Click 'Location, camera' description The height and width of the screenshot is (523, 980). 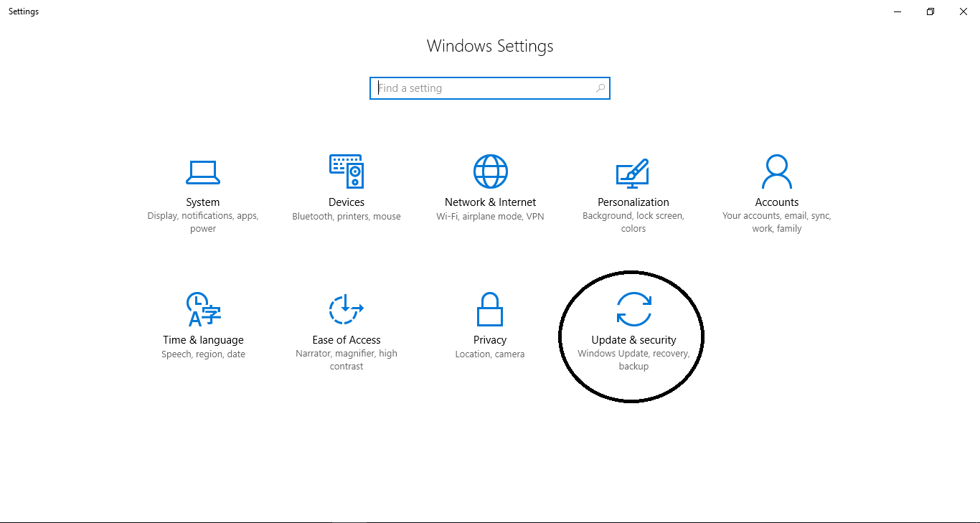coord(490,354)
